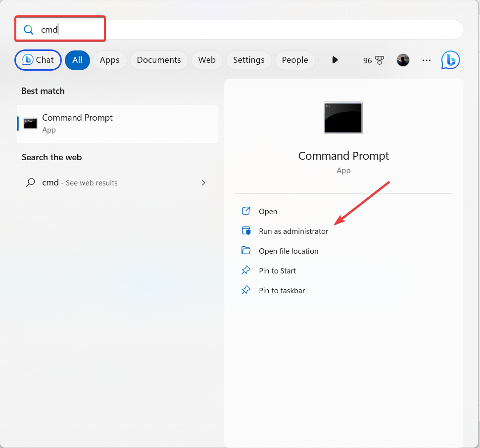
Task: Click the pin icon beside Pin to Start
Action: pos(246,270)
